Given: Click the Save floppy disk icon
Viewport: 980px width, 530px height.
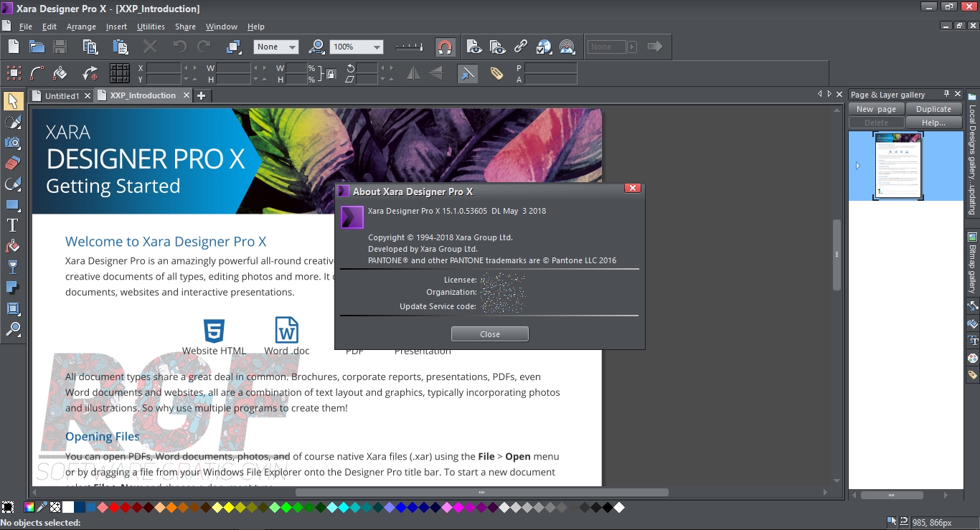Looking at the screenshot, I should point(60,47).
